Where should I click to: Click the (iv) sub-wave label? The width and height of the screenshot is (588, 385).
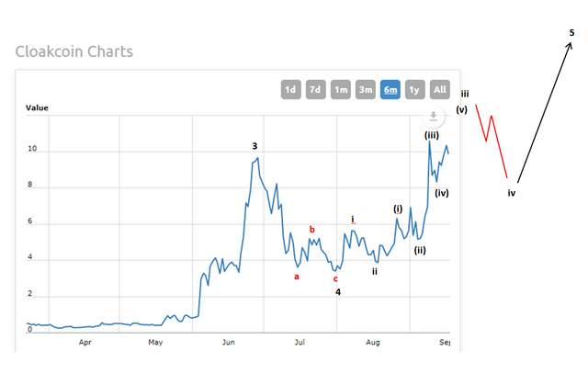point(442,193)
